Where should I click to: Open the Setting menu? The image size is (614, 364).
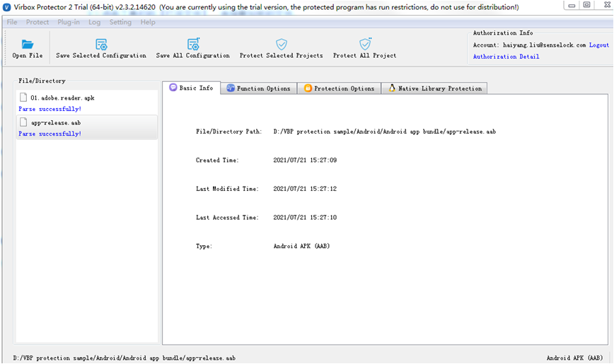pyautogui.click(x=120, y=23)
